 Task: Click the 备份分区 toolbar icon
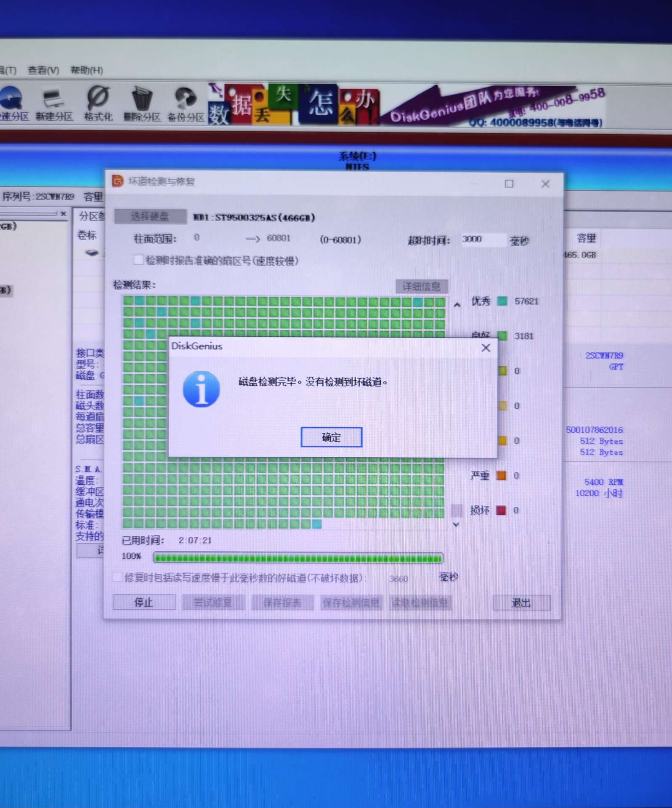[x=186, y=104]
